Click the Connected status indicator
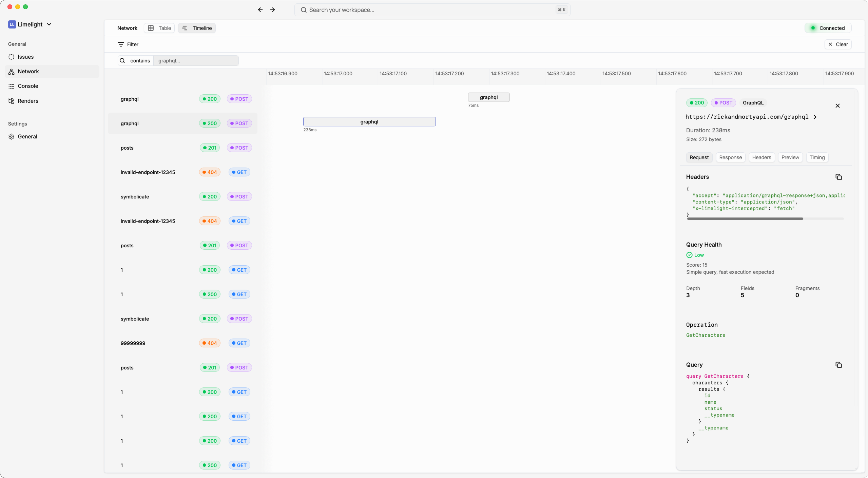The height and width of the screenshot is (478, 868). tap(827, 28)
